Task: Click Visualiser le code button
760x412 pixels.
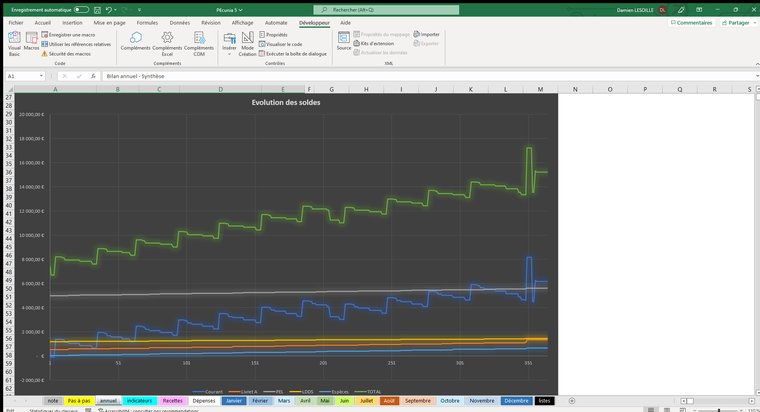Action: [282, 44]
